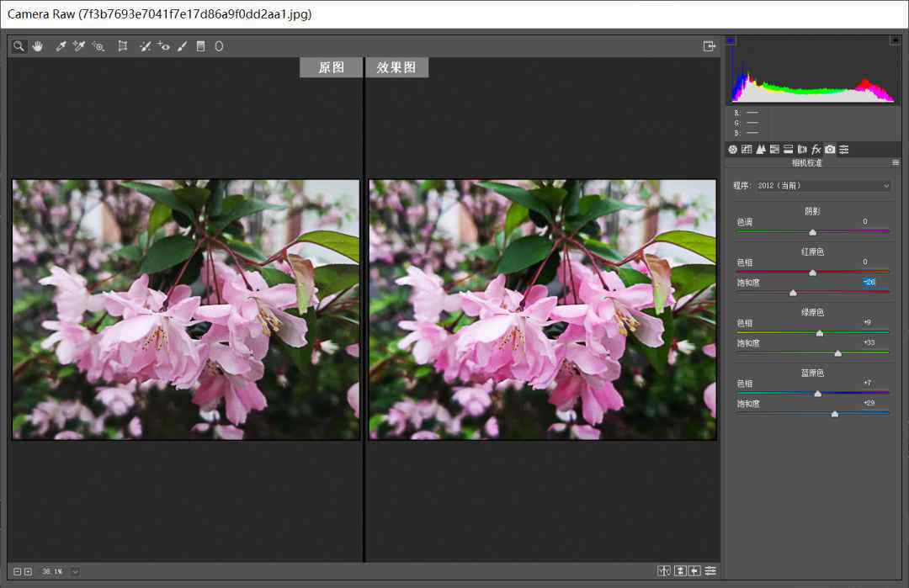
Task: Click the blue hue value field +7
Action: pyautogui.click(x=867, y=383)
